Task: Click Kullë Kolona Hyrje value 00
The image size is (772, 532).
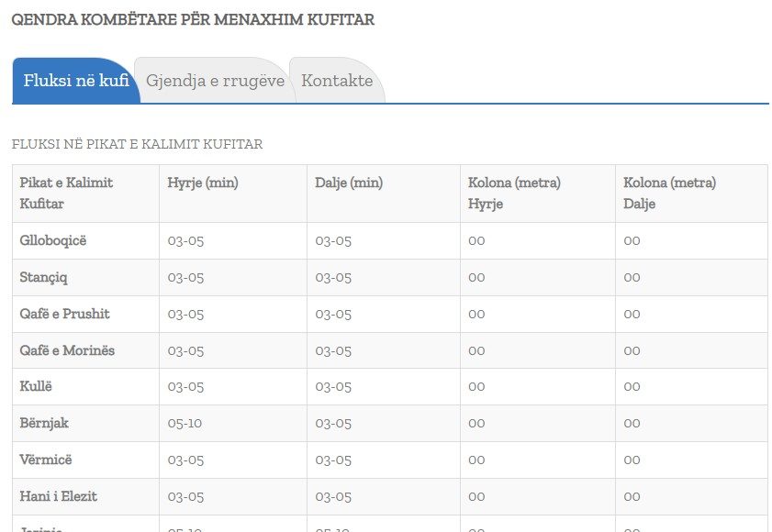Action: tap(476, 387)
